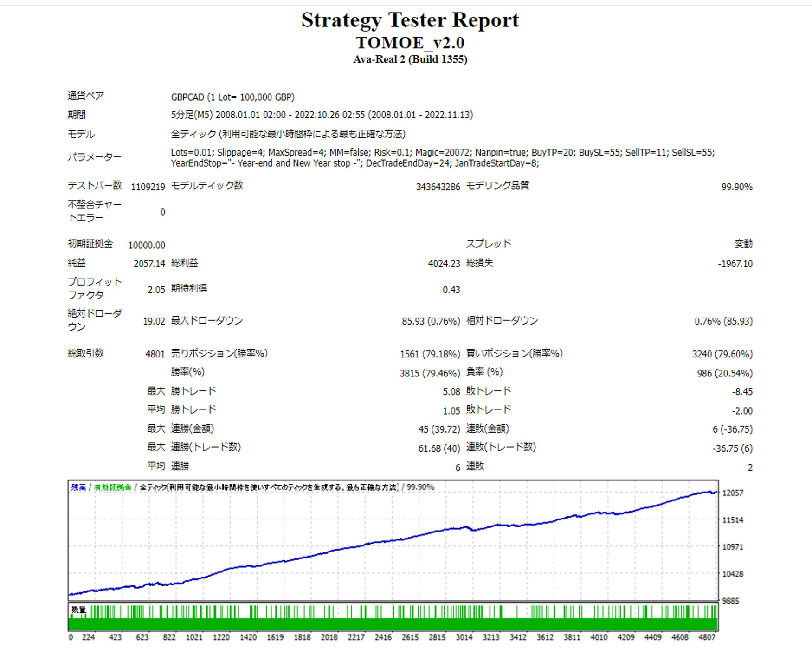
Task: Click the average profit trade value 1.05
Action: [x=451, y=411]
